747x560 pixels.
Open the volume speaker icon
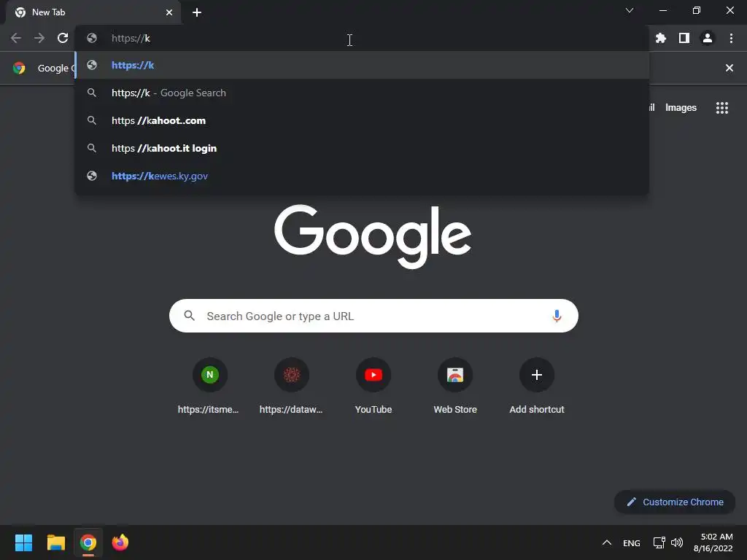tap(677, 542)
